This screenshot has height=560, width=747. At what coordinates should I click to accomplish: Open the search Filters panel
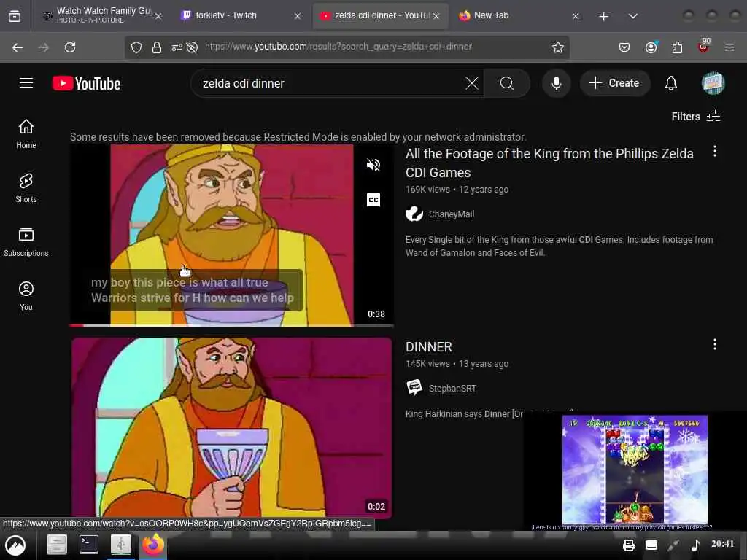coord(695,116)
